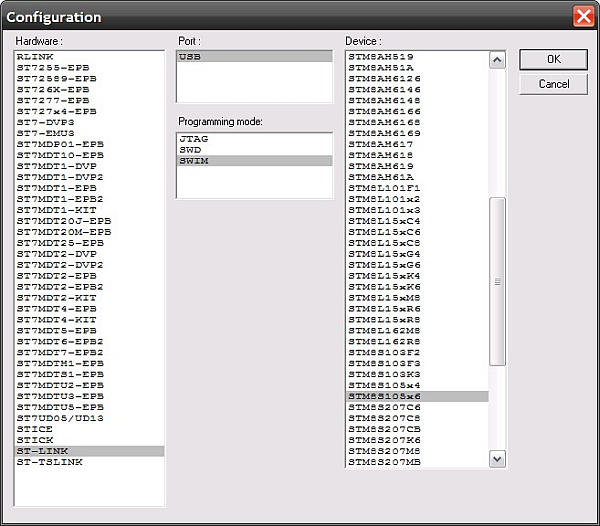The image size is (600, 526).
Task: Pick device STM8AH61A
Action: click(417, 177)
